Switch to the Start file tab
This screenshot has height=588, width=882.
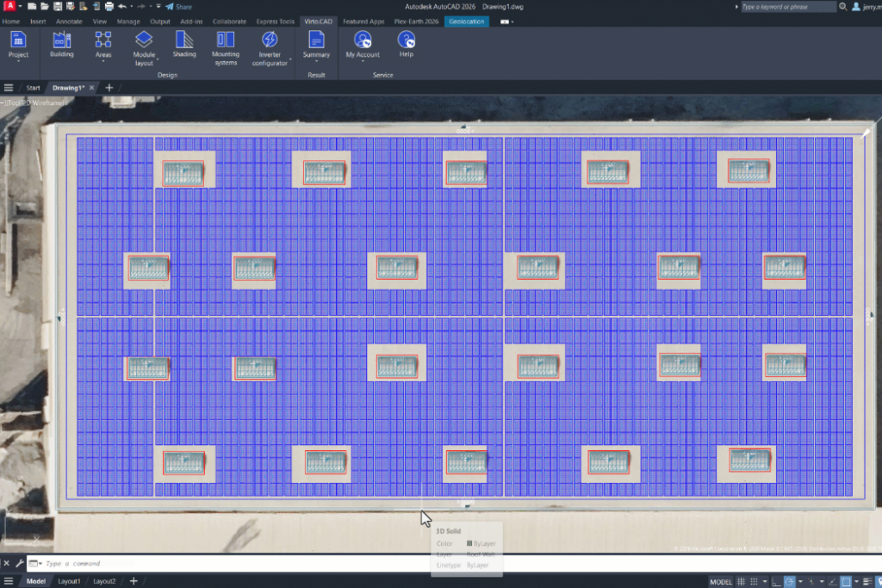pos(34,88)
